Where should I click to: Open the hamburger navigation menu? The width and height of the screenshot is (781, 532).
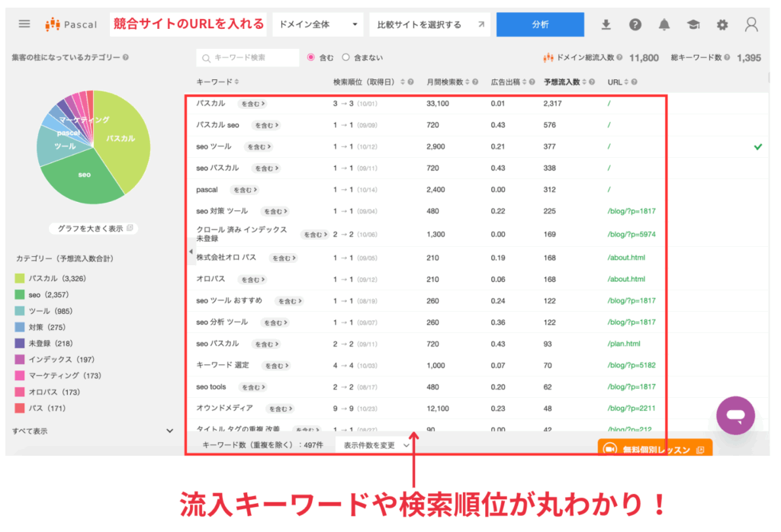[x=24, y=23]
